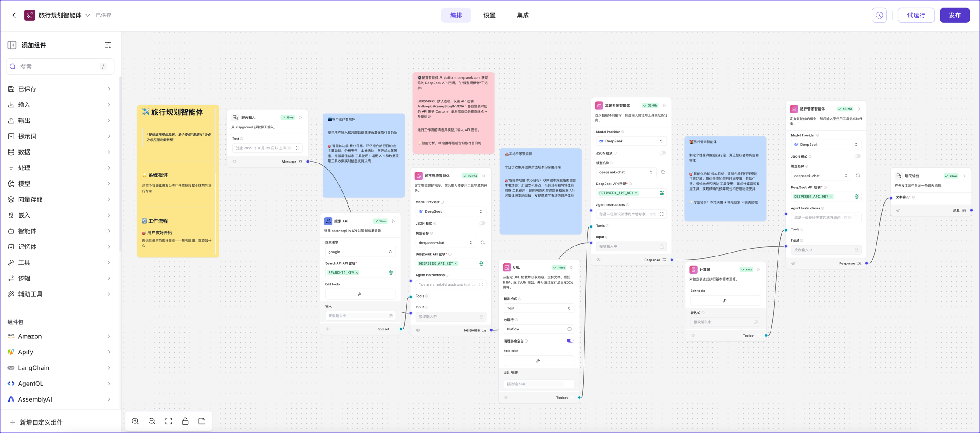
Task: Click the add note icon
Action: pyautogui.click(x=202, y=421)
